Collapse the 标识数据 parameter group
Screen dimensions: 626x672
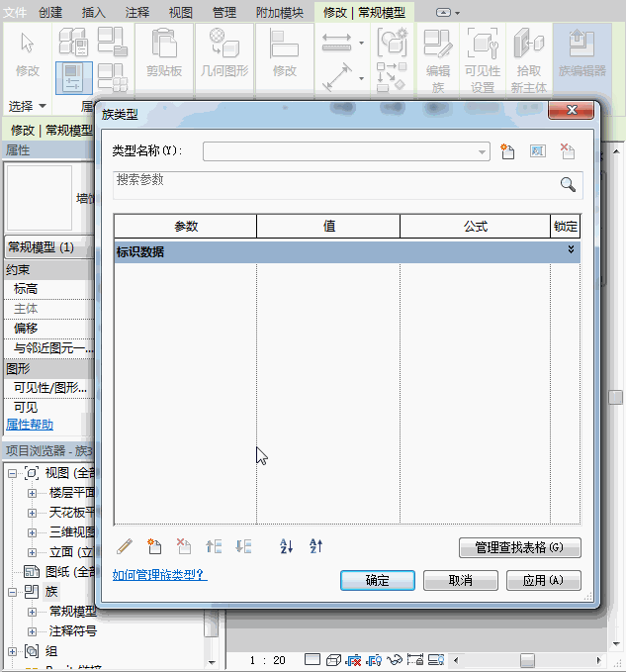click(571, 251)
